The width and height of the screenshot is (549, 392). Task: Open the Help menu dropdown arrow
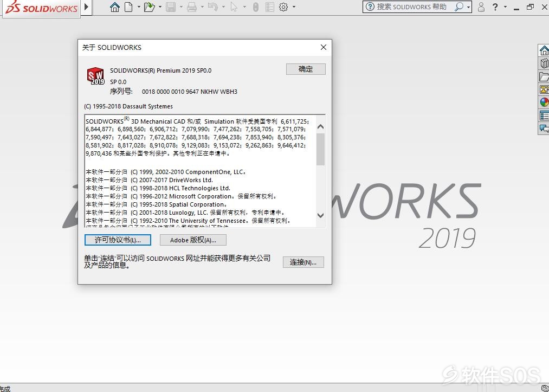[505, 7]
